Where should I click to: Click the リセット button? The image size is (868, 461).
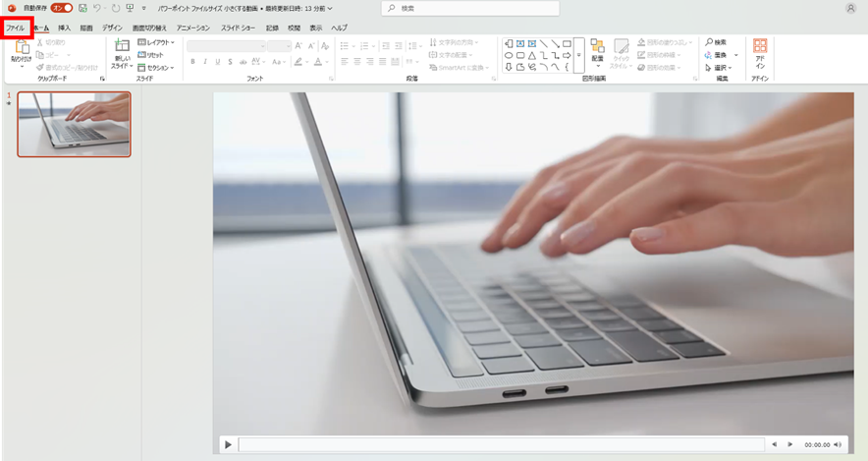point(151,55)
